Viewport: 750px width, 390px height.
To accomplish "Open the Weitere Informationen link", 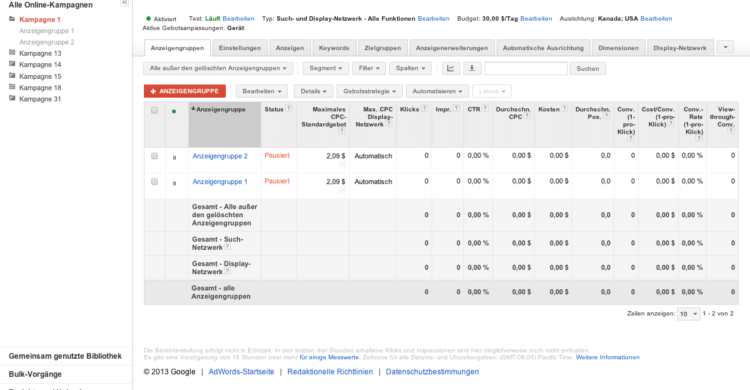I will 607,357.
